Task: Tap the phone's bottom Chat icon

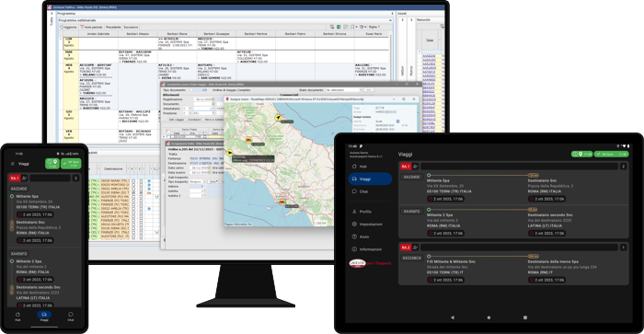Action: [x=71, y=317]
